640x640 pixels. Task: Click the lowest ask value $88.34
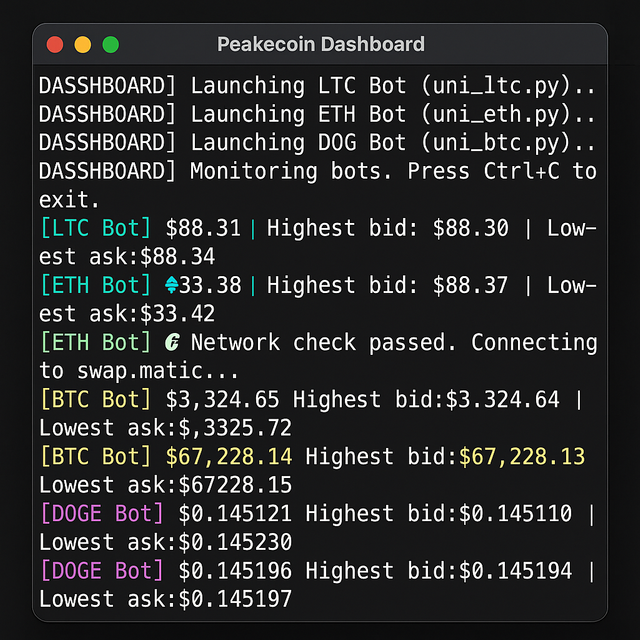[177, 257]
